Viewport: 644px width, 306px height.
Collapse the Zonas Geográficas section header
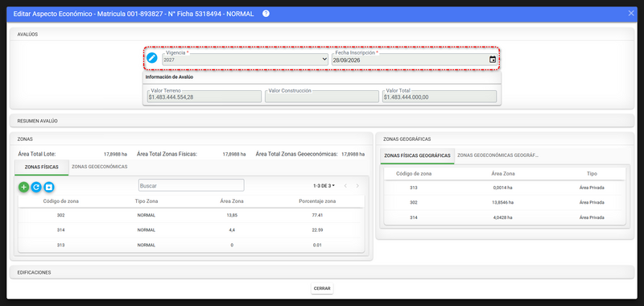505,139
